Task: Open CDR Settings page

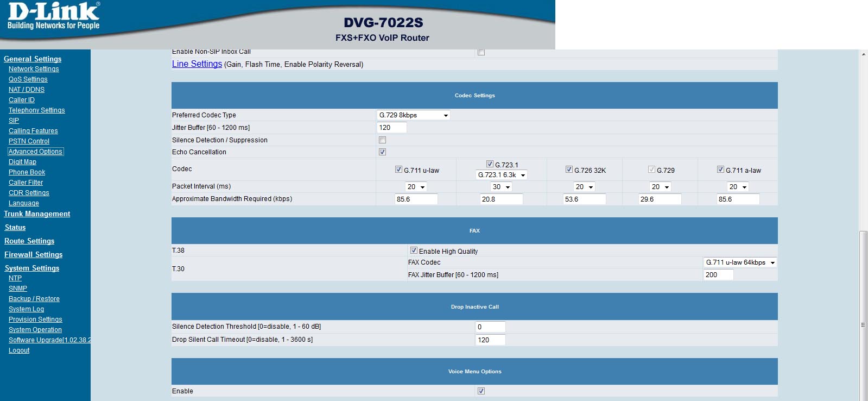Action: tap(29, 193)
